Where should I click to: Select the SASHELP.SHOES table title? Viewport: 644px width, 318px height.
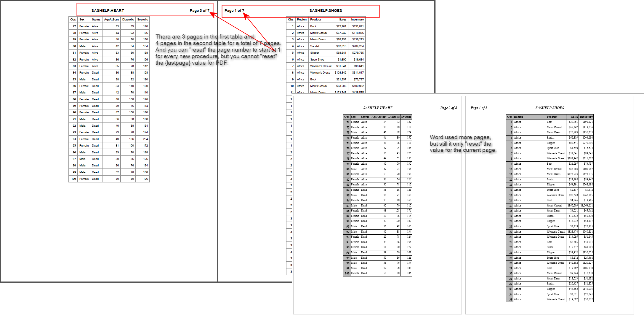326,10
